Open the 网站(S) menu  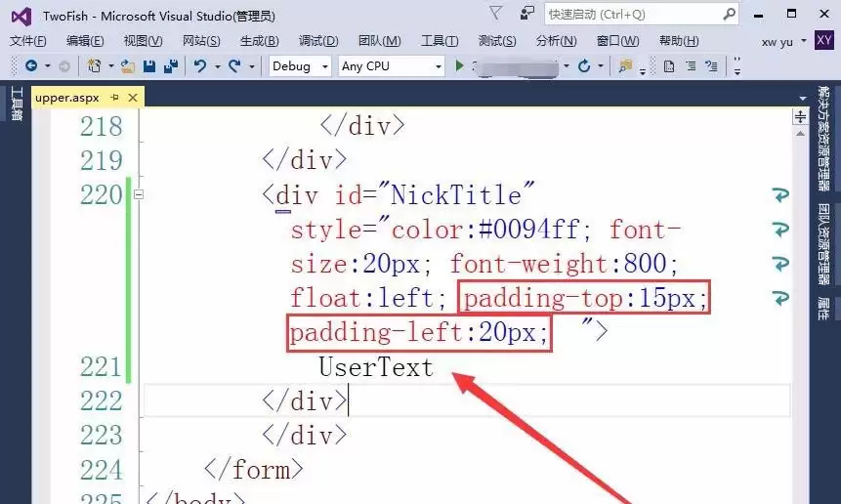point(201,41)
